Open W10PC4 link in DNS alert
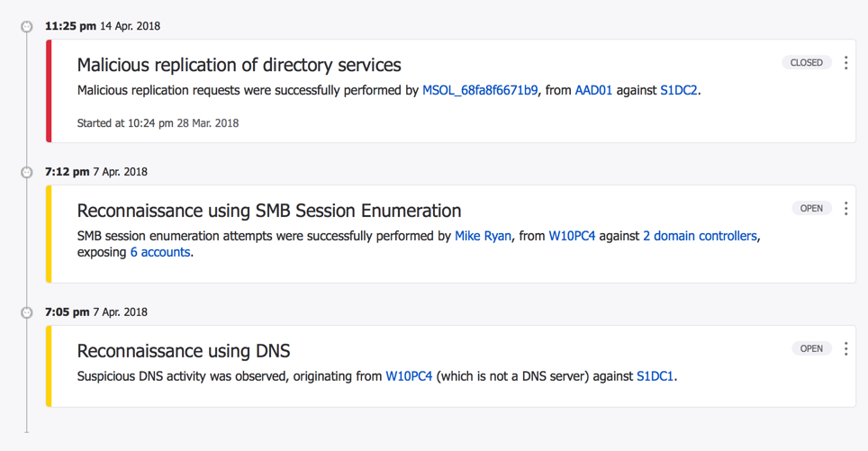The image size is (868, 451). [409, 376]
